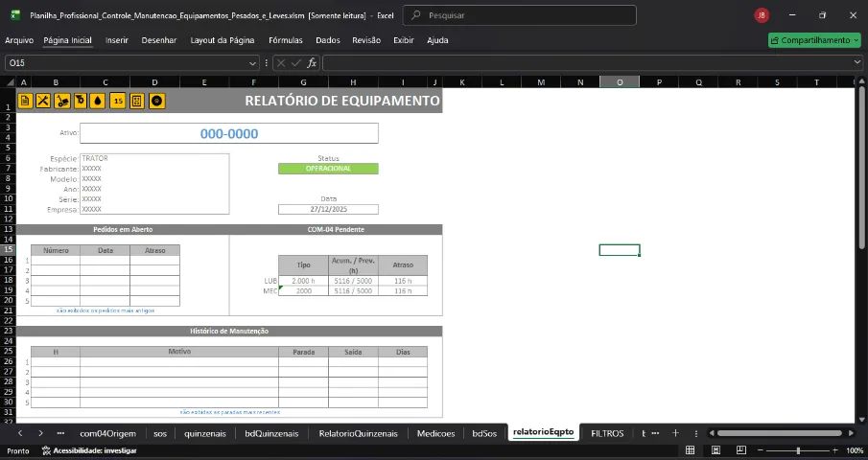Image resolution: width=868 pixels, height=460 pixels.
Task: Open the wrench and screwdriver maintenance icon
Action: (x=42, y=101)
